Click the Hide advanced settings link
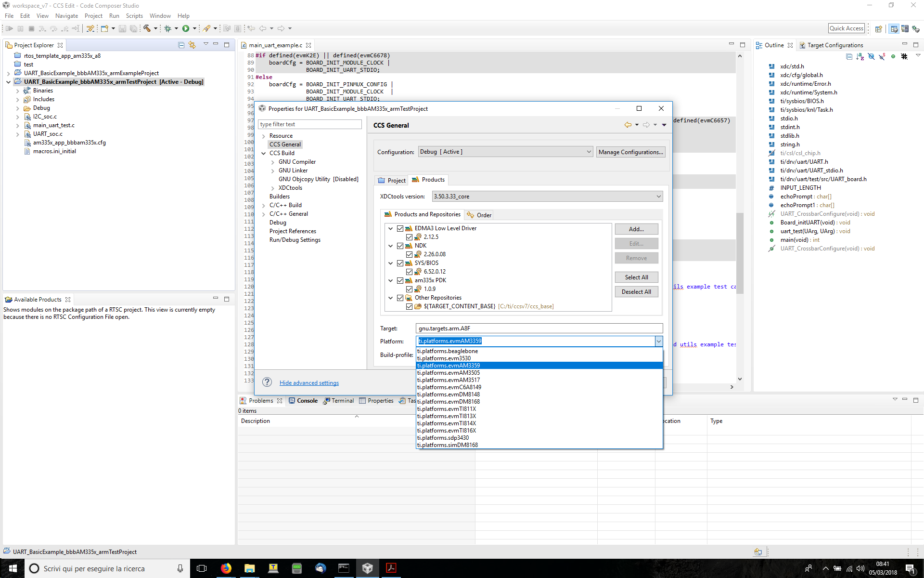Image resolution: width=924 pixels, height=578 pixels. pos(309,383)
